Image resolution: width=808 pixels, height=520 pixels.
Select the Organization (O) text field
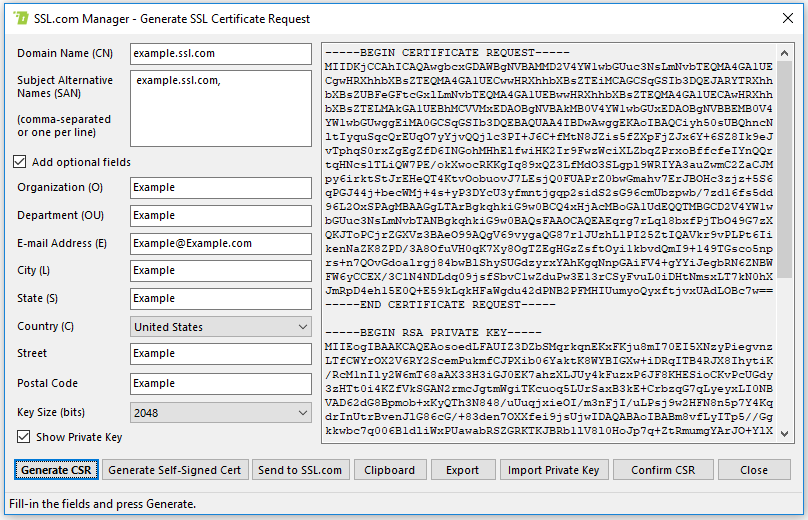coord(221,188)
